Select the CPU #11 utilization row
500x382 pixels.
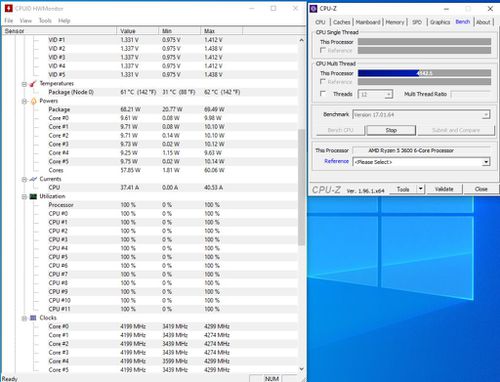pyautogui.click(x=150, y=309)
